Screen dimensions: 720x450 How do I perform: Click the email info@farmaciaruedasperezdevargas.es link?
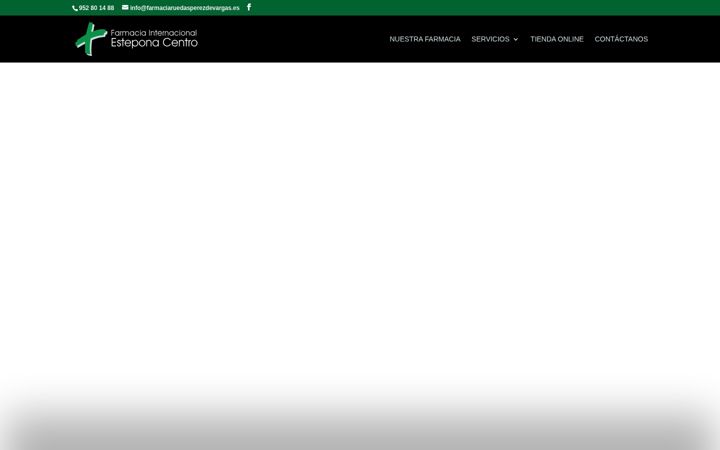[x=185, y=8]
